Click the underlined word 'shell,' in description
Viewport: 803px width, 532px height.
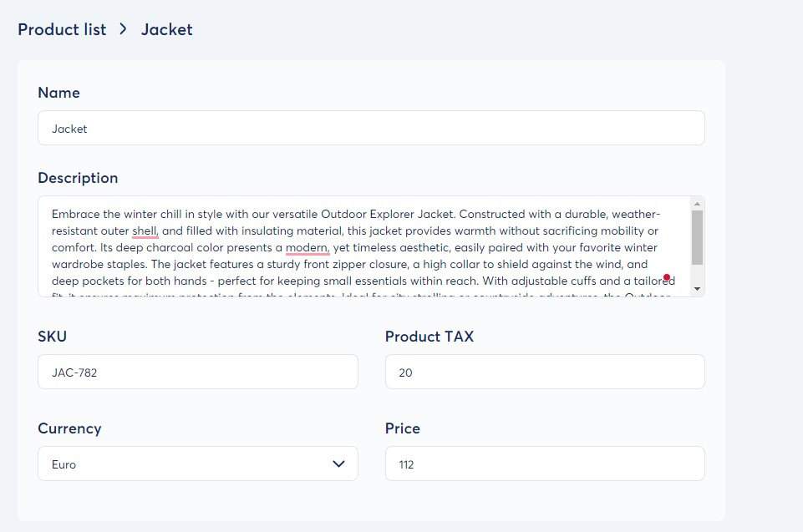click(x=145, y=231)
